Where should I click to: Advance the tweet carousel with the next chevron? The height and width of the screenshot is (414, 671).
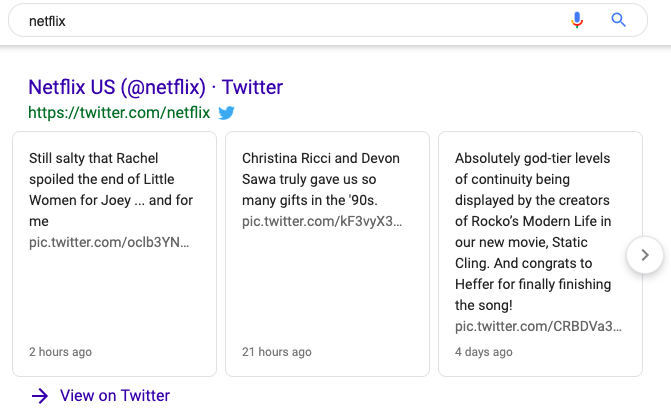point(645,255)
